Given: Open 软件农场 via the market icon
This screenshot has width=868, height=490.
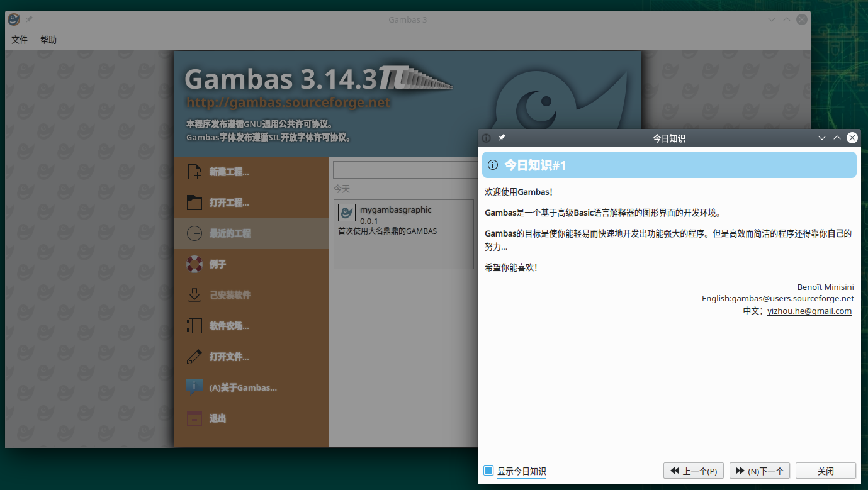Looking at the screenshot, I should coord(193,325).
